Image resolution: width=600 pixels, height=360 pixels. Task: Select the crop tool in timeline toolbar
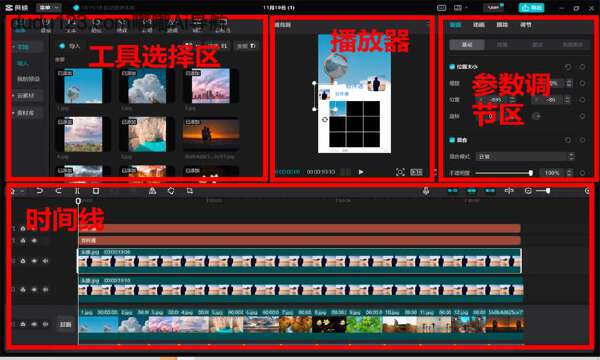tap(190, 191)
